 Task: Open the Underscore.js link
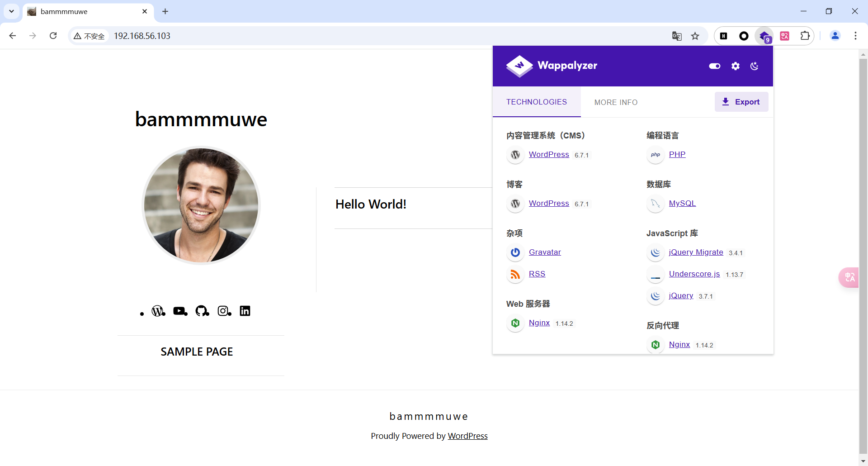pos(694,274)
